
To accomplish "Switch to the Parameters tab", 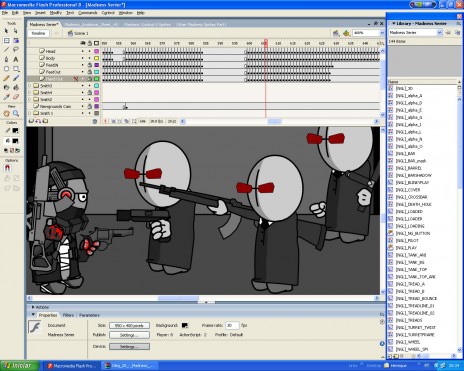I will [89, 315].
